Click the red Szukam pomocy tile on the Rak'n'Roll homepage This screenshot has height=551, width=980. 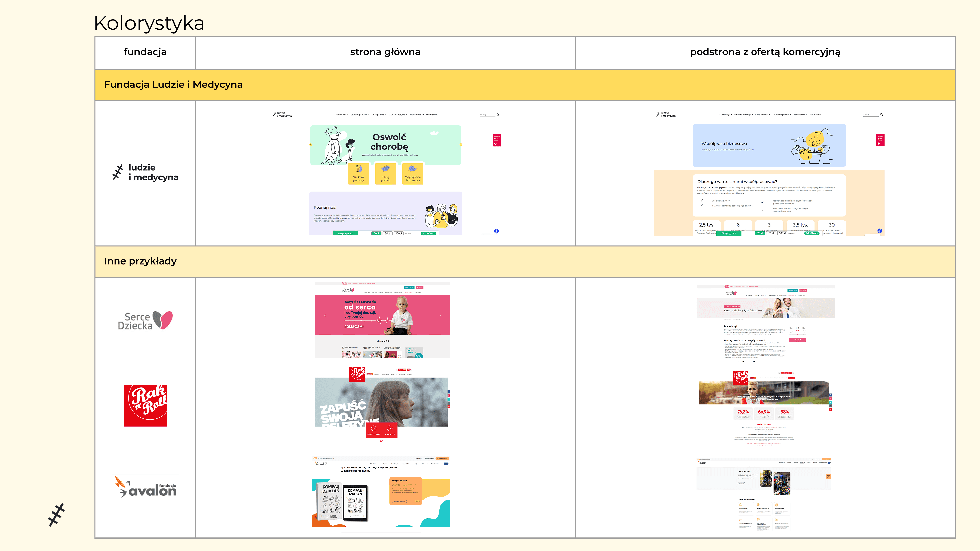[374, 430]
